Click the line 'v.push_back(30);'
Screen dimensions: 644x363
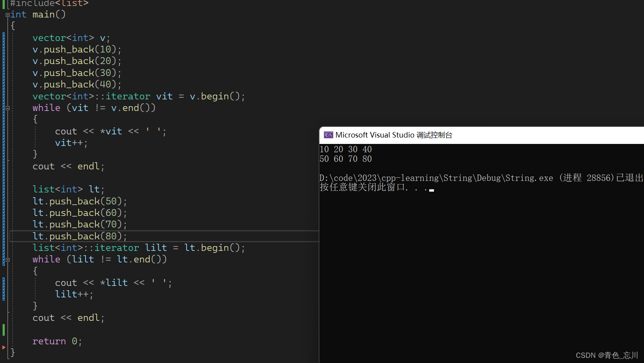pyautogui.click(x=77, y=73)
